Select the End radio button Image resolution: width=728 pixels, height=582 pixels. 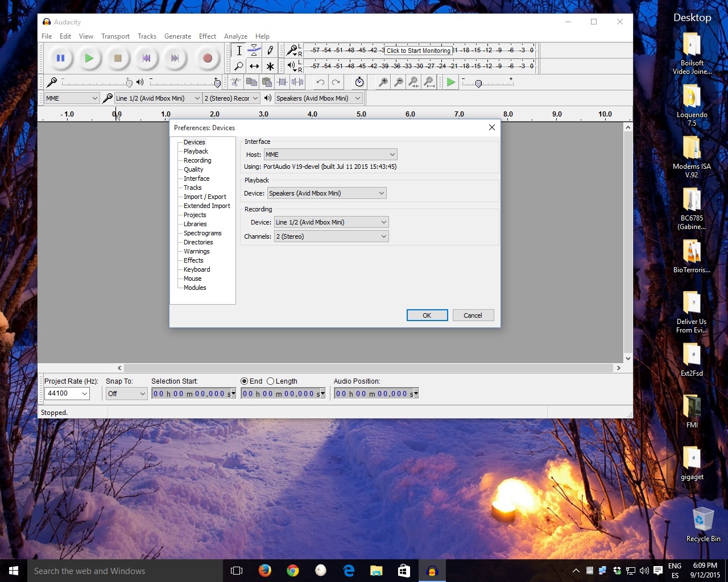click(x=245, y=381)
